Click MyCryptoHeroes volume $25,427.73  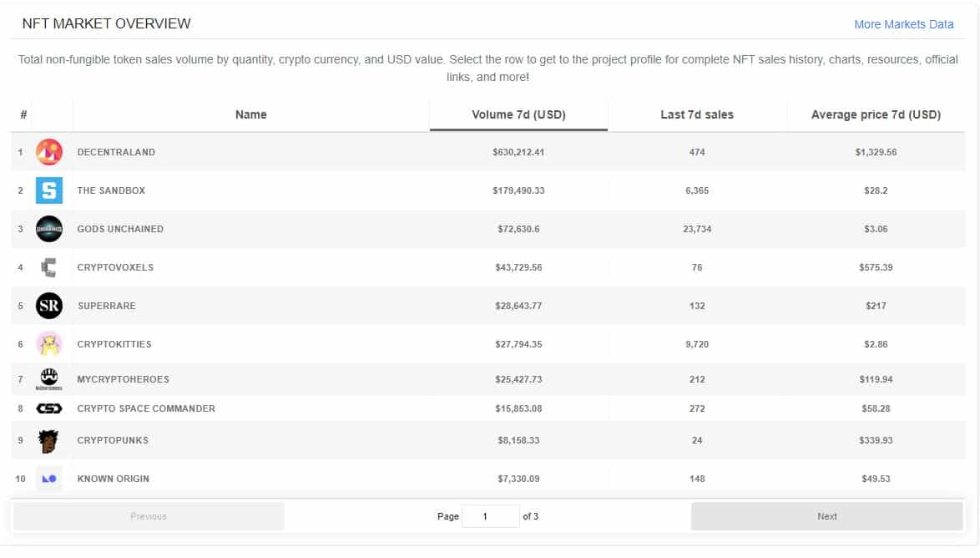pyautogui.click(x=518, y=379)
